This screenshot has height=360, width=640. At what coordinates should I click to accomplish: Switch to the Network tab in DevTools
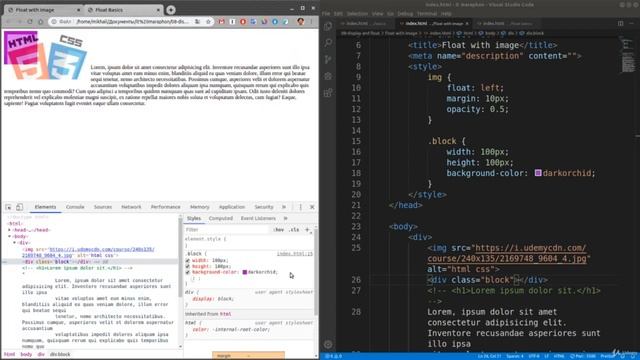click(131, 207)
